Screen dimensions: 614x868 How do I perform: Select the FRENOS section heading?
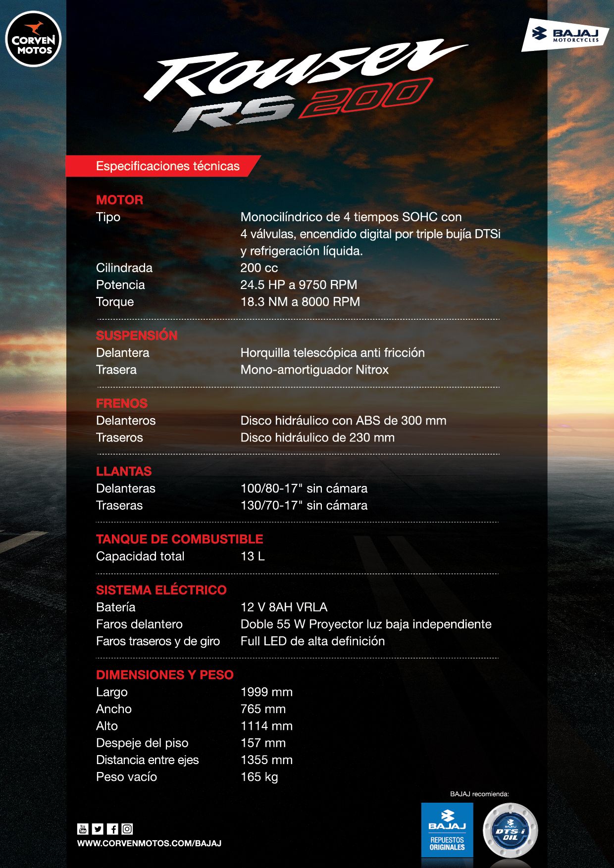(122, 403)
